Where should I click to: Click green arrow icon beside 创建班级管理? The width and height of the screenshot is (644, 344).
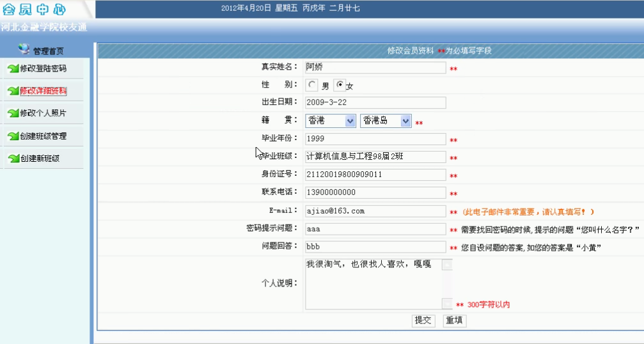13,136
